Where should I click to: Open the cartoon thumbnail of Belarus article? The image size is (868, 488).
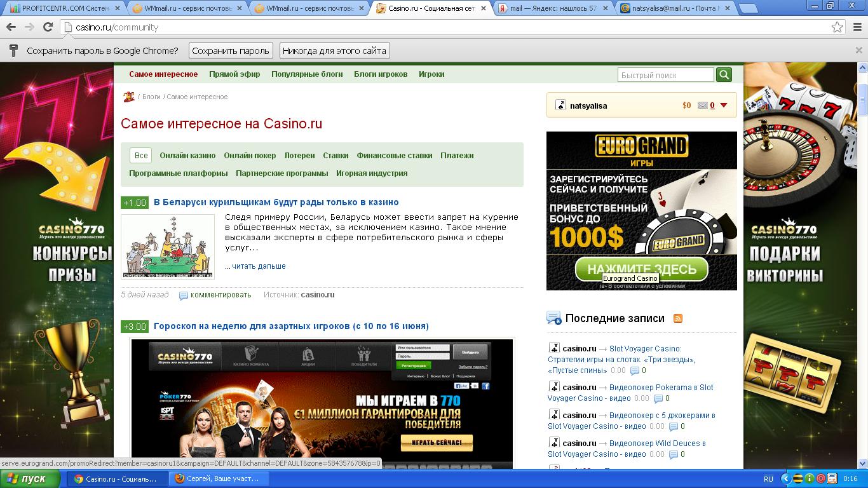point(168,247)
